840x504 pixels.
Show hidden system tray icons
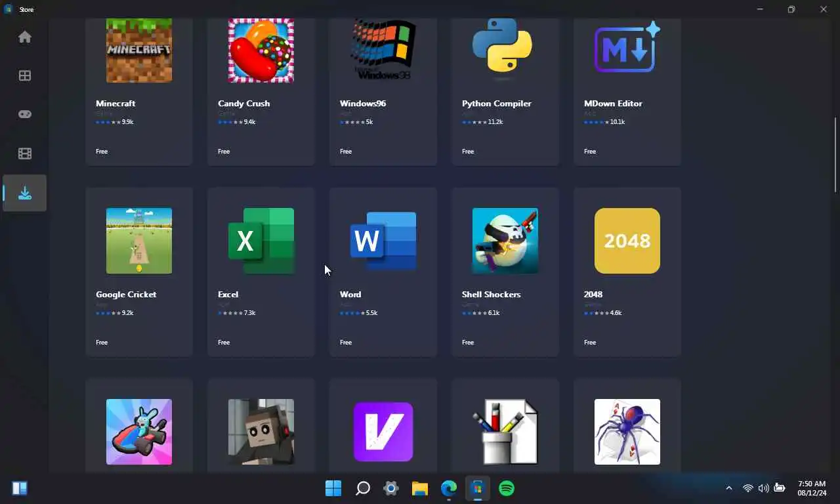click(728, 488)
